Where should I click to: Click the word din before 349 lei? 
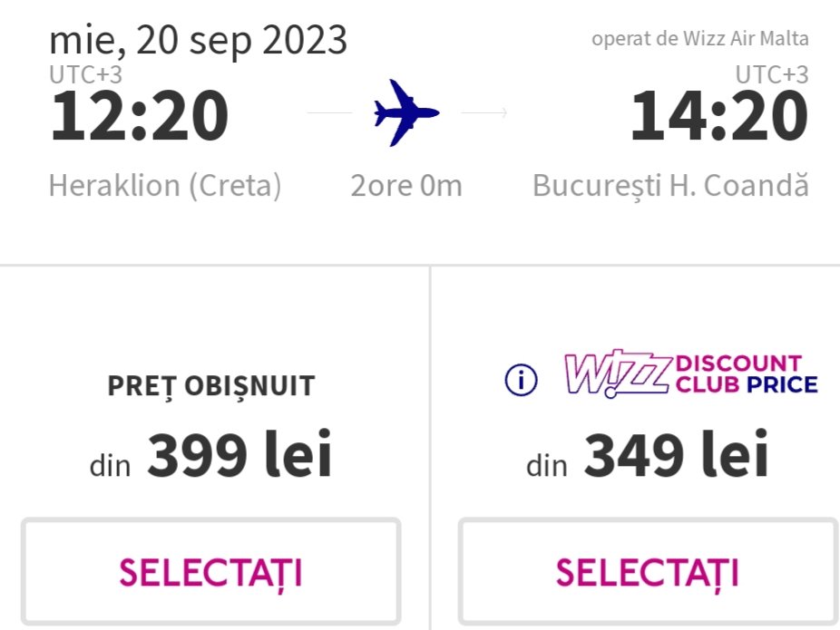point(546,466)
